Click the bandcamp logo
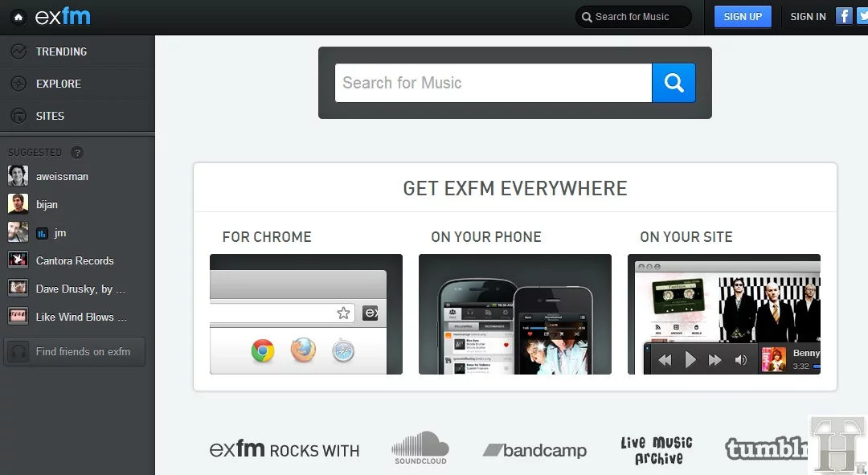 (x=534, y=450)
